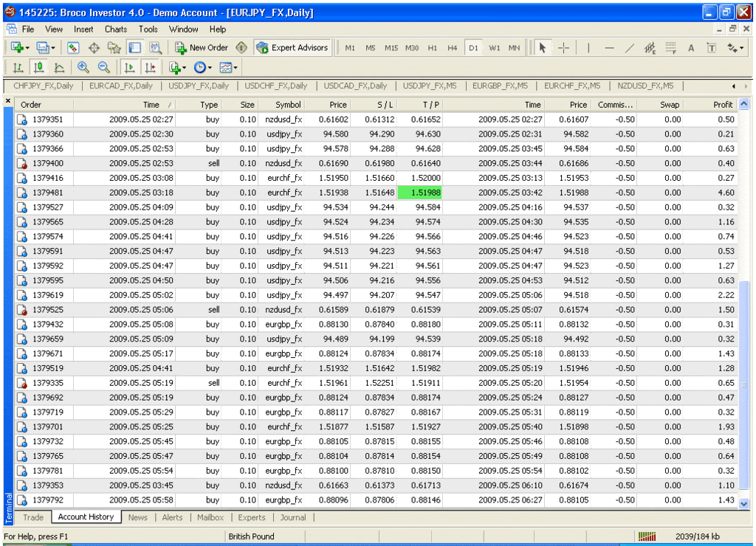
Task: Switch to the Journal tab
Action: click(x=293, y=517)
